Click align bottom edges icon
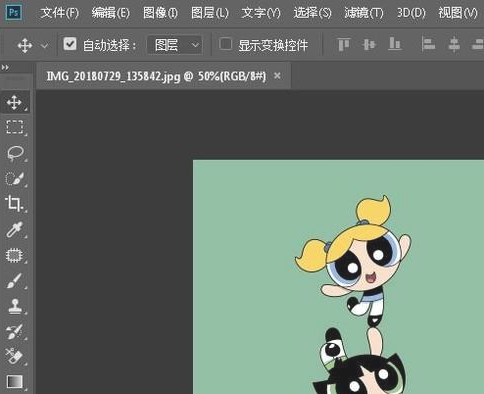The image size is (484, 394). pyautogui.click(x=395, y=44)
